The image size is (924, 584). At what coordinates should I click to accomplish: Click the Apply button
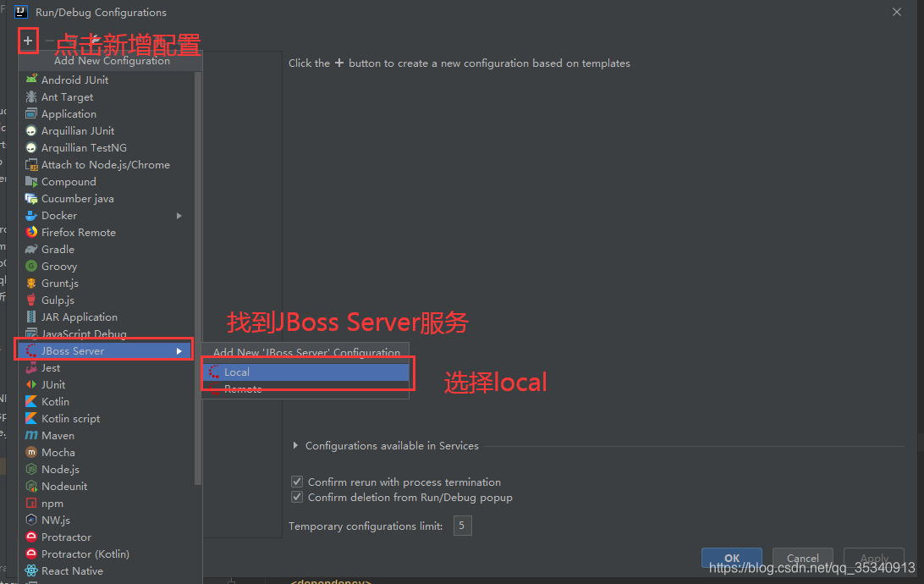pos(874,558)
